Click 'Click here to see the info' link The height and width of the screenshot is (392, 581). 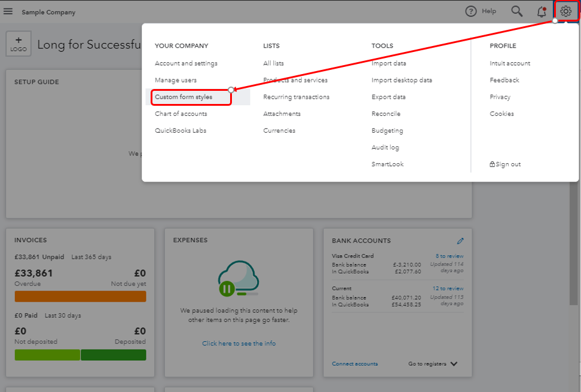[238, 344]
